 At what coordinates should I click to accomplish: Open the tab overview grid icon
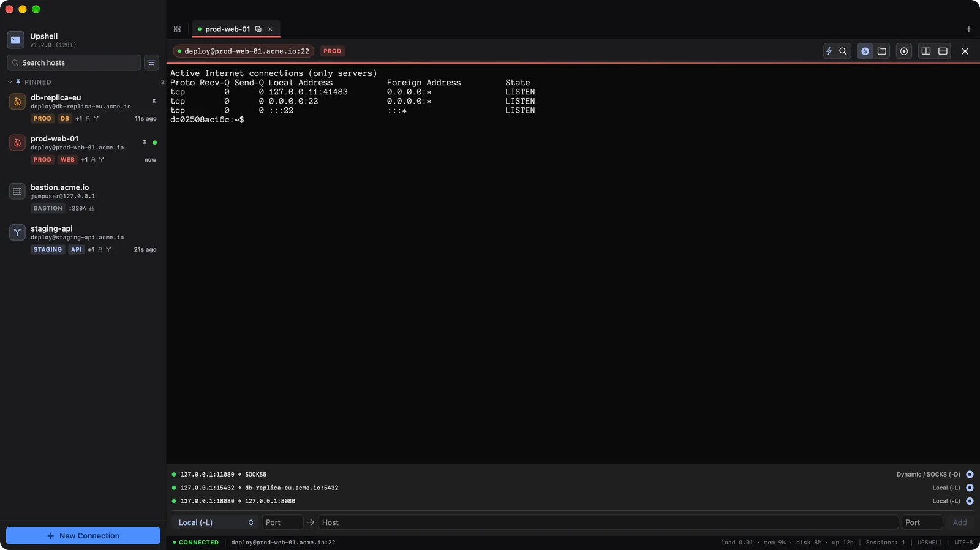point(177,29)
